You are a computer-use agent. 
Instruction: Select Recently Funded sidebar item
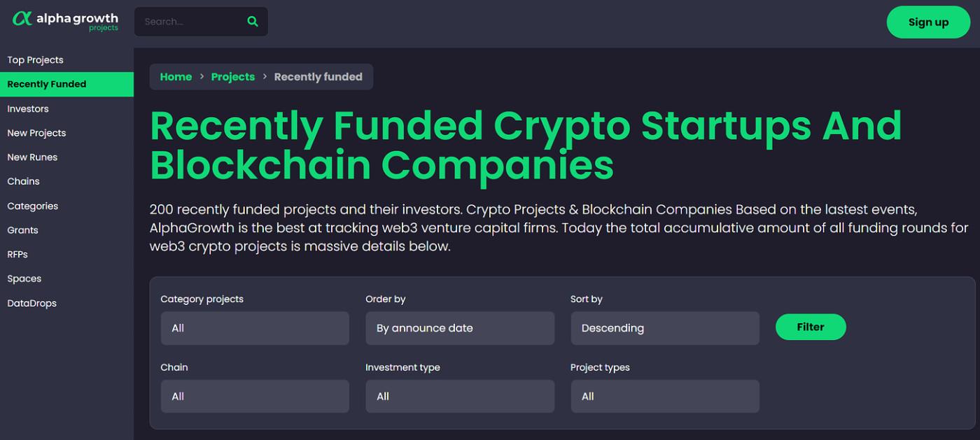(47, 84)
